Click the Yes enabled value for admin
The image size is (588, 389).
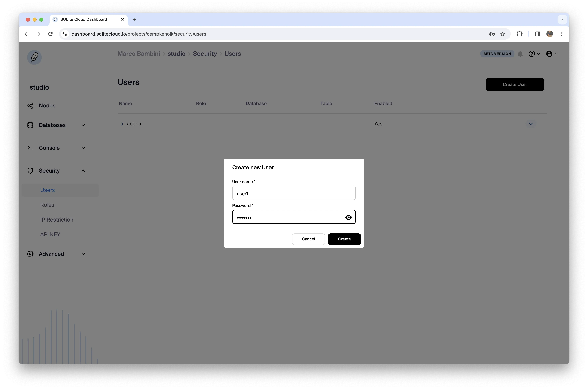pyautogui.click(x=378, y=124)
